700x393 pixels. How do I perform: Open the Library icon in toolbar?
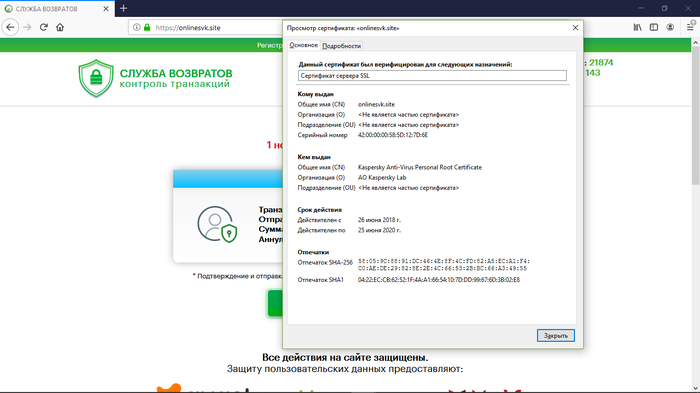coord(638,27)
